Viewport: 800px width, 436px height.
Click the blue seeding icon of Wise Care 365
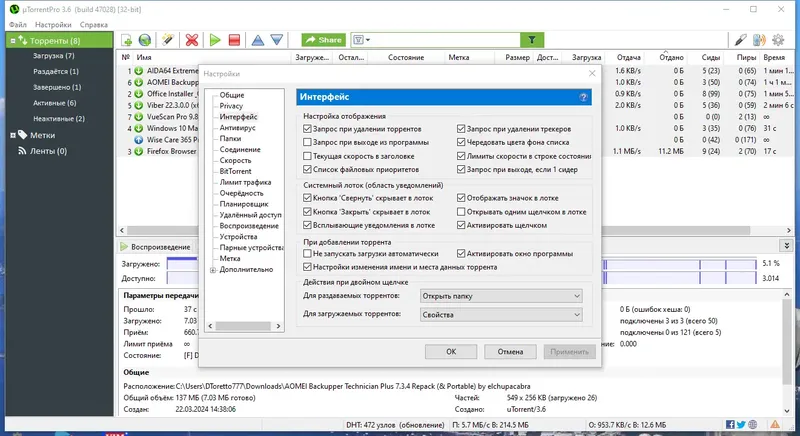[138, 140]
